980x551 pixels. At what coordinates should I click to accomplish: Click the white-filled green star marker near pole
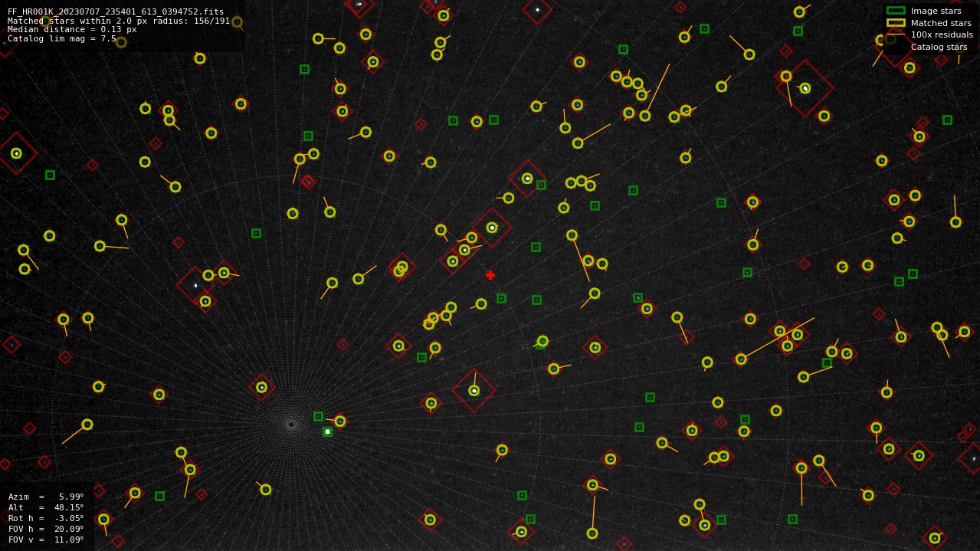[x=327, y=432]
